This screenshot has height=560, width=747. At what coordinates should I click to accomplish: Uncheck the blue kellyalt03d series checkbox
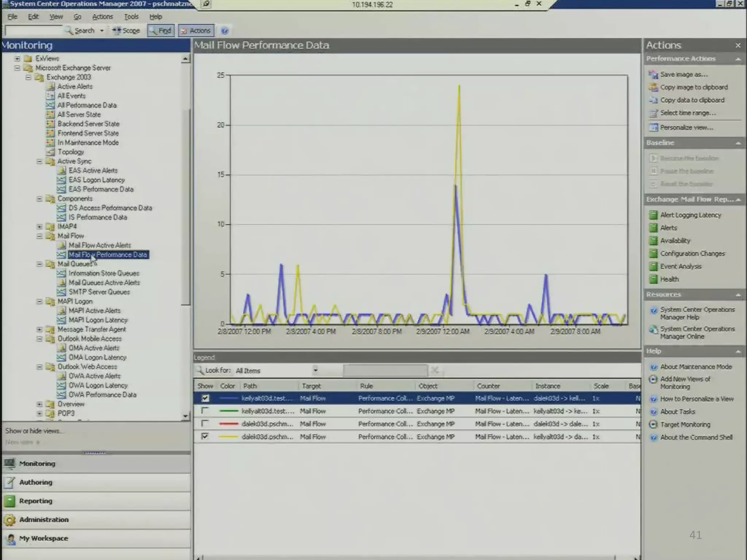205,398
